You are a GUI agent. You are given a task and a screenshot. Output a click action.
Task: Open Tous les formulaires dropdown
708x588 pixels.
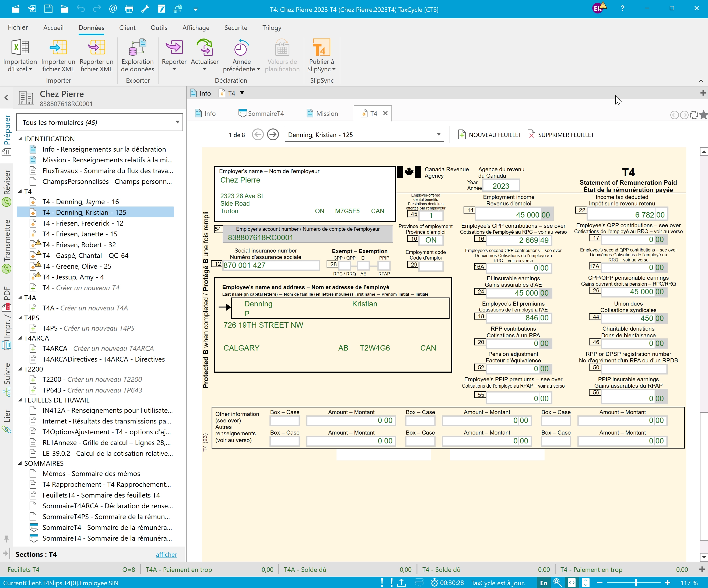click(99, 122)
